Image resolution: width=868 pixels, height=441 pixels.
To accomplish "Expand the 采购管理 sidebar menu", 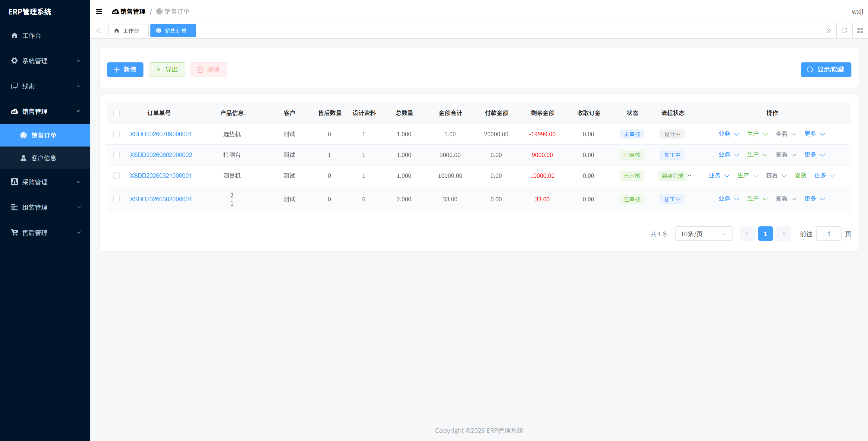I will click(45, 182).
